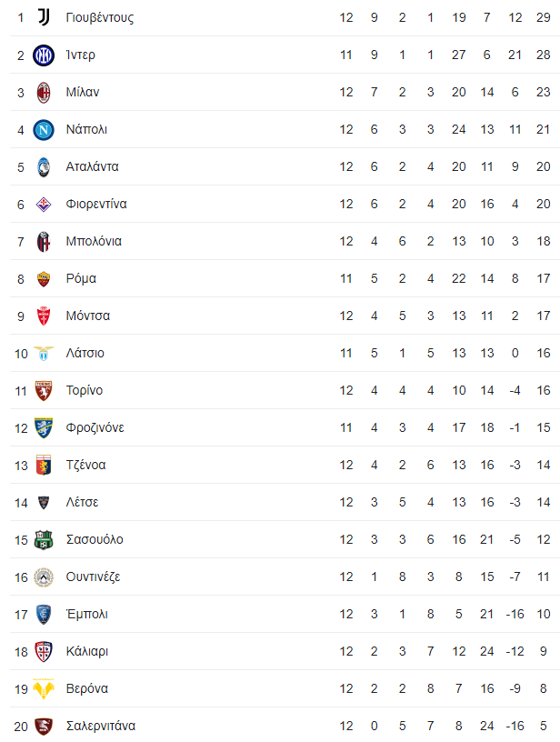
Task: Open the Τζένοα team link
Action: pyautogui.click(x=86, y=465)
